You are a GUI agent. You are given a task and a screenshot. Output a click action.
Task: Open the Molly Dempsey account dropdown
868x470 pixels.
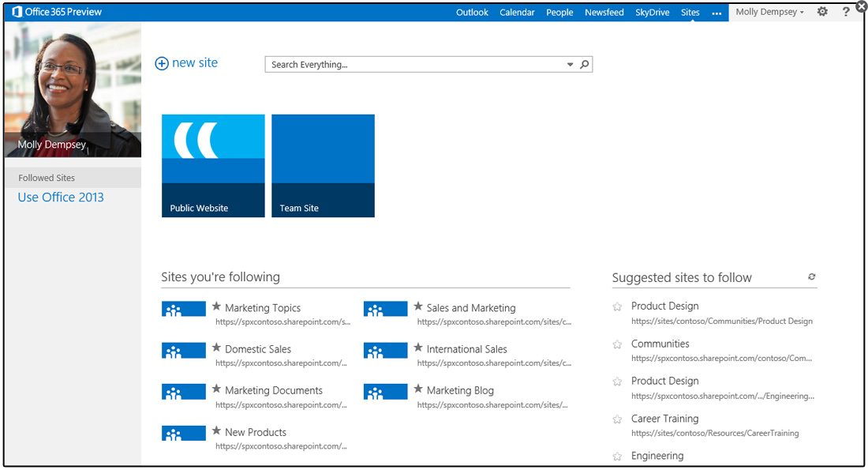pyautogui.click(x=769, y=12)
